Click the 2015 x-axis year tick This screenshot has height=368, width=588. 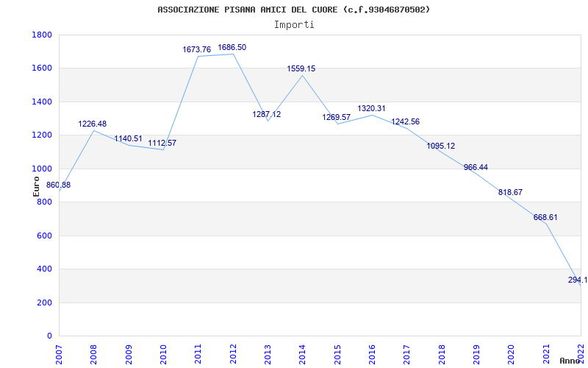337,354
